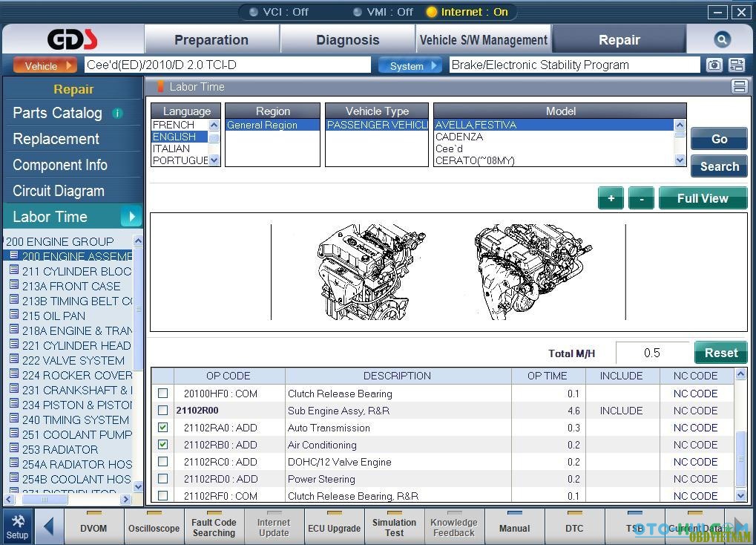Open Component Info menu item
Viewport: 756px width, 545px height.
[x=60, y=165]
